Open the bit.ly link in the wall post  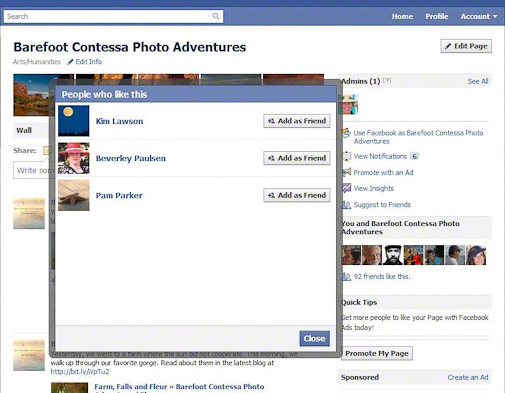pyautogui.click(x=80, y=371)
